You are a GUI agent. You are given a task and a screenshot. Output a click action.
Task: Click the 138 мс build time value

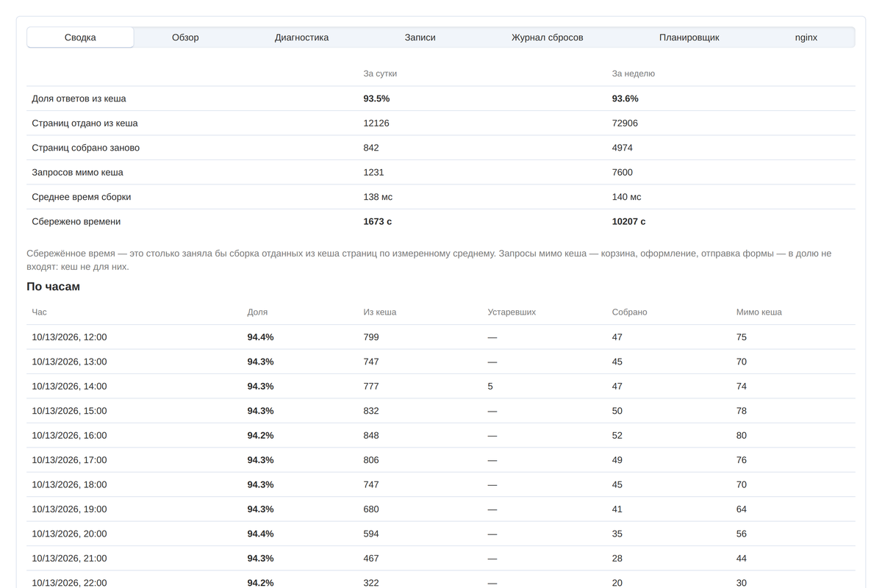[x=378, y=197]
